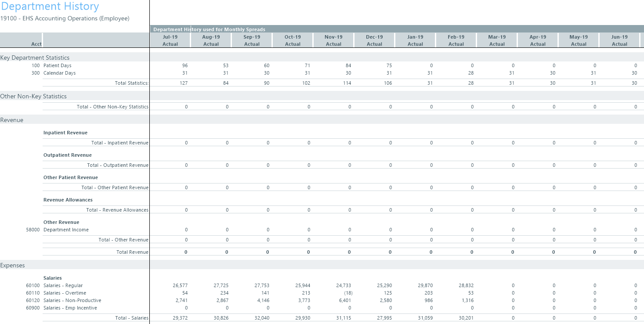This screenshot has width=644, height=324.
Task: Select the Salaries - Regular row label
Action: (63, 285)
